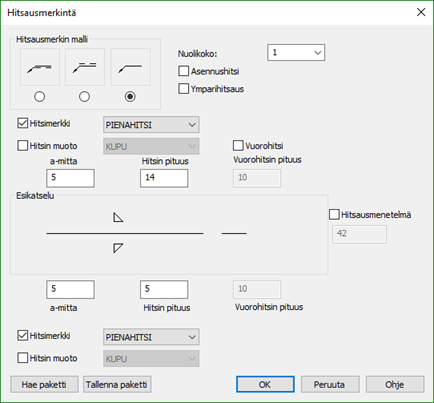434x403 pixels.
Task: Open the Nuolikoko dropdown
Action: click(x=296, y=53)
